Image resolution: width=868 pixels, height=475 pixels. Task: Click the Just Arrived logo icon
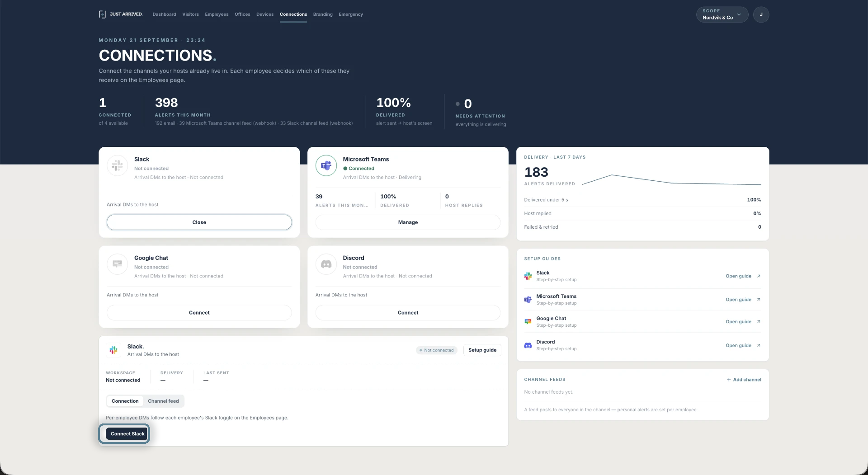point(102,14)
